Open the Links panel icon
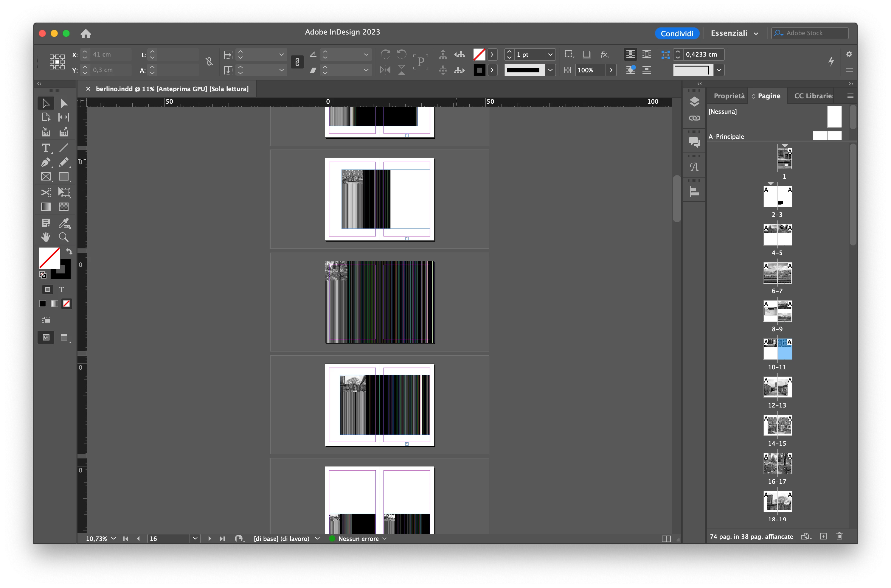 [694, 118]
